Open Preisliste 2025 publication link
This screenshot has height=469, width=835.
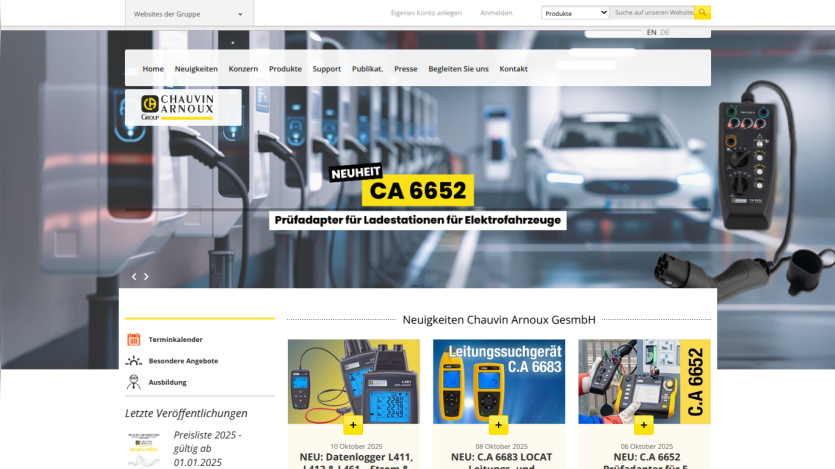tap(208, 449)
